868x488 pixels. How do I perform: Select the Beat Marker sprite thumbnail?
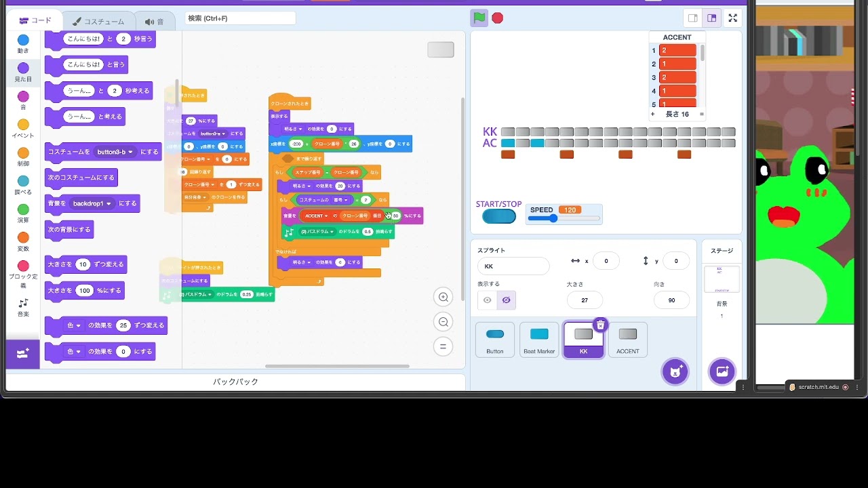(539, 340)
